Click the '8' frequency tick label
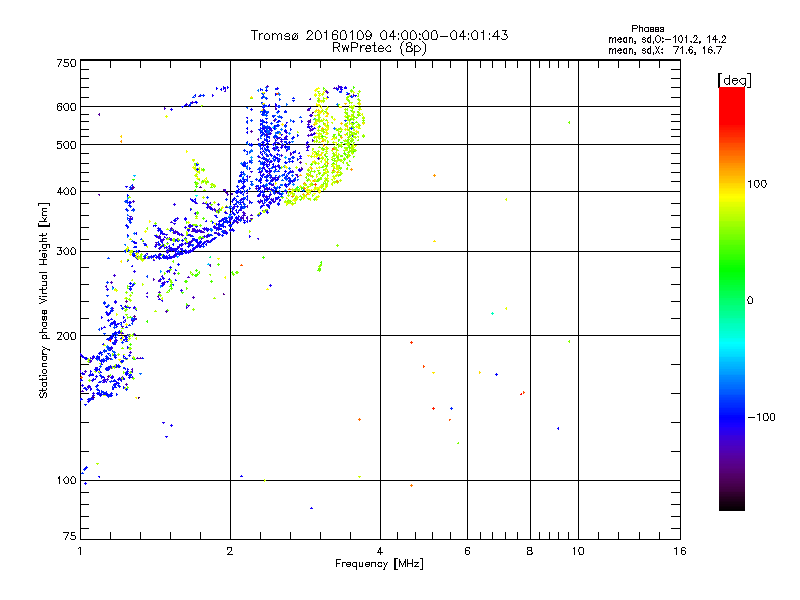This screenshot has height=600, width=800. [x=530, y=551]
